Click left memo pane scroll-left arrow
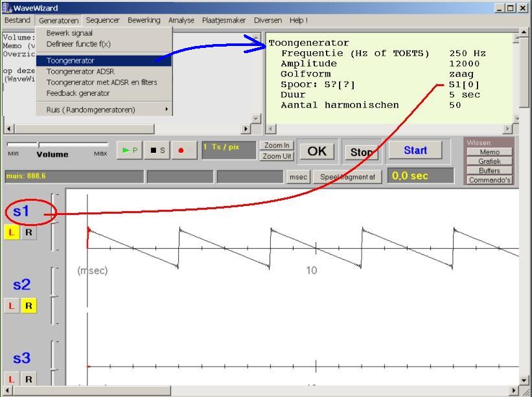The height and width of the screenshot is (397, 532). (9, 129)
